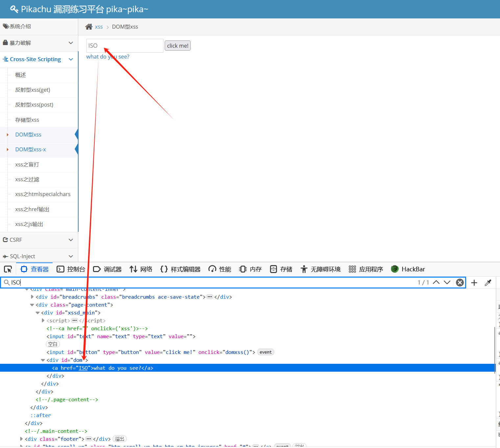Image resolution: width=500 pixels, height=448 pixels.
Task: Expand the script node in tree
Action: [x=43, y=320]
